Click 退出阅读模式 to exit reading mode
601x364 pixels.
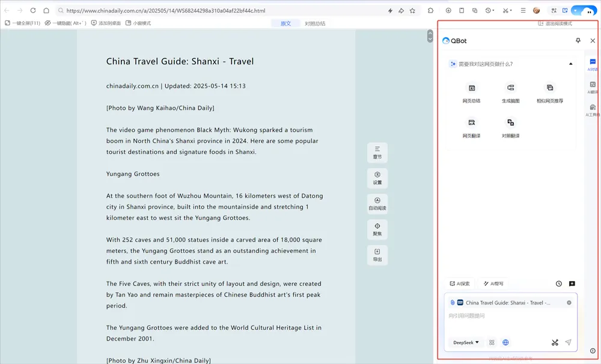[555, 23]
